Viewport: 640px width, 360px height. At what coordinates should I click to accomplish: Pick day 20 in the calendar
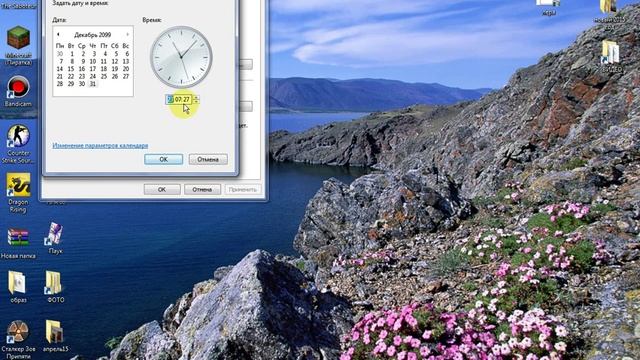click(x=126, y=69)
